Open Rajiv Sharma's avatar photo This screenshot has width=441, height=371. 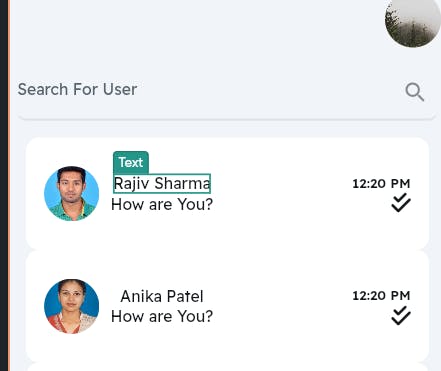point(71,193)
